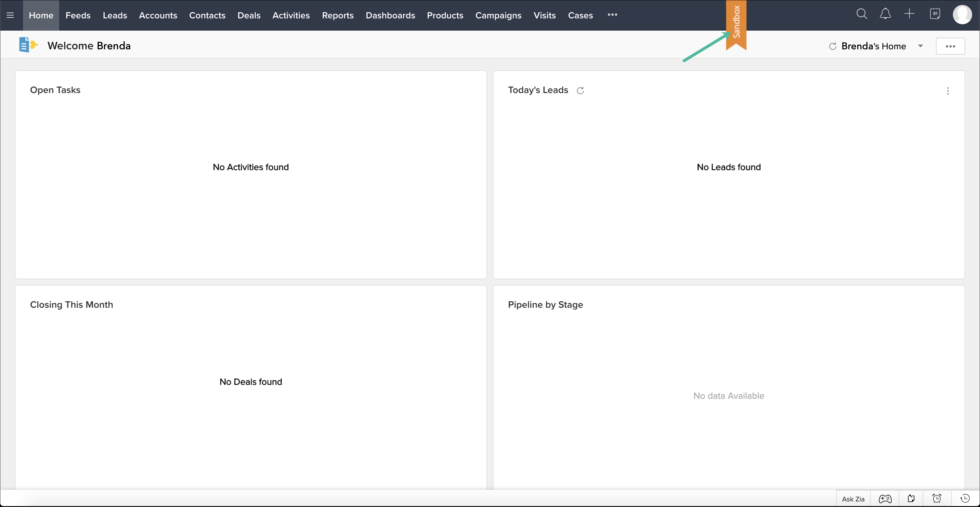Open Today's Leads vertical dots menu
This screenshot has height=507, width=980.
pos(948,91)
